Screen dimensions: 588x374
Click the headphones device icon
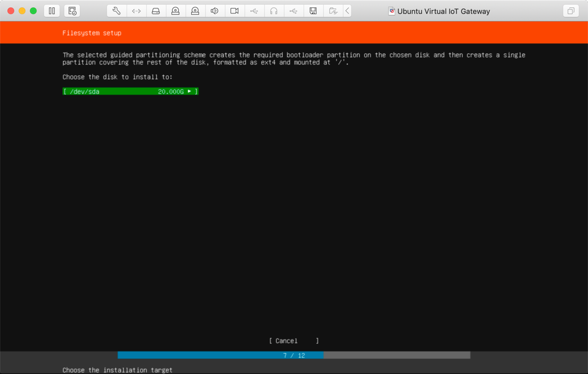(274, 11)
